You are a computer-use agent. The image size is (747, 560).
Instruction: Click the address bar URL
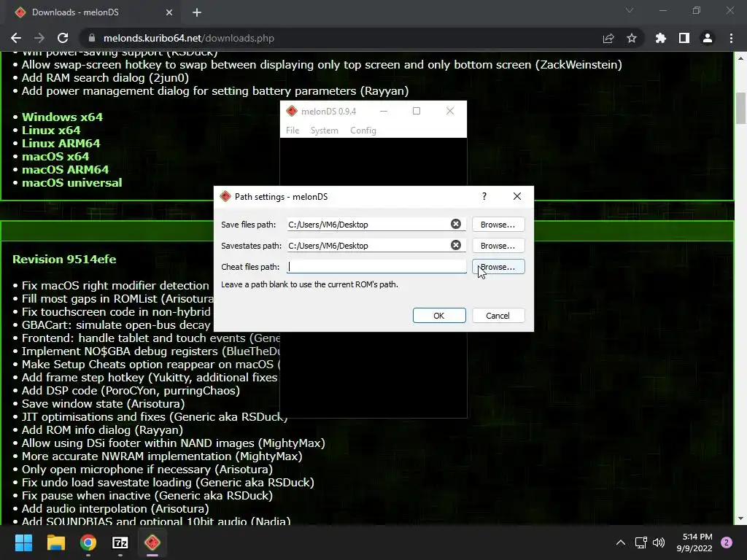189,38
